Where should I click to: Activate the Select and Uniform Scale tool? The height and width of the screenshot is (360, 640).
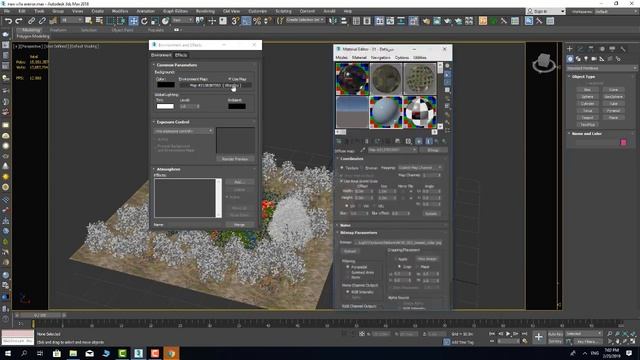click(155, 21)
